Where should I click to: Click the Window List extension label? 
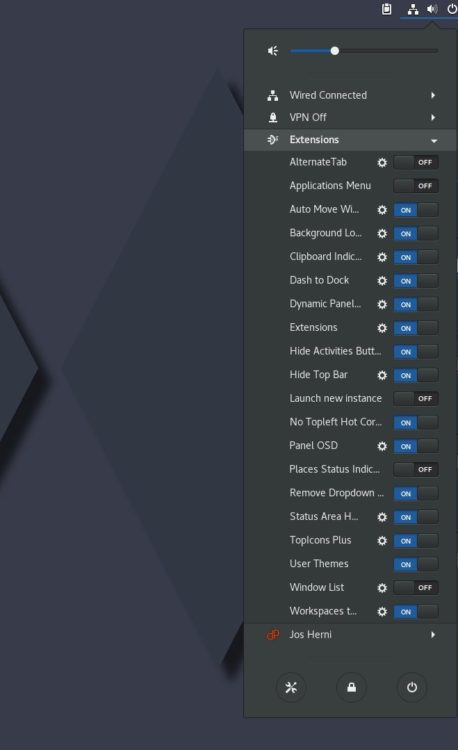click(316, 587)
